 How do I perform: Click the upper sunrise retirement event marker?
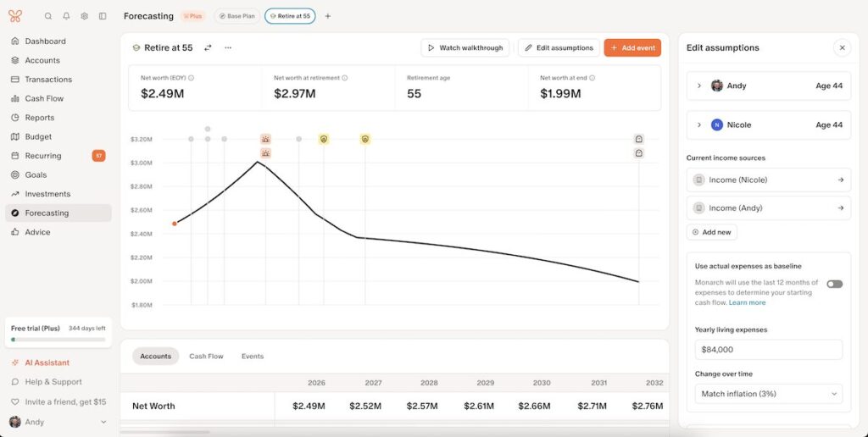point(265,139)
